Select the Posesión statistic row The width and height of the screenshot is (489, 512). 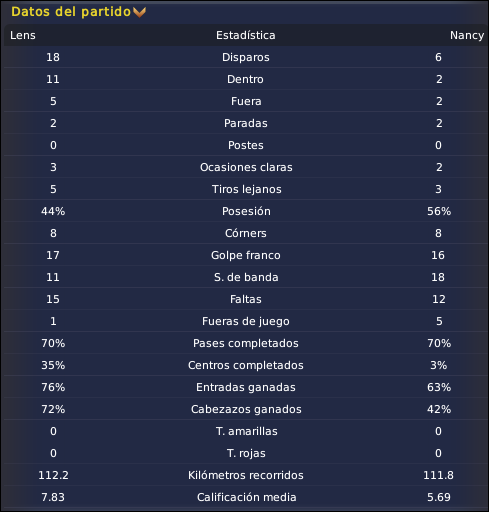coord(246,211)
